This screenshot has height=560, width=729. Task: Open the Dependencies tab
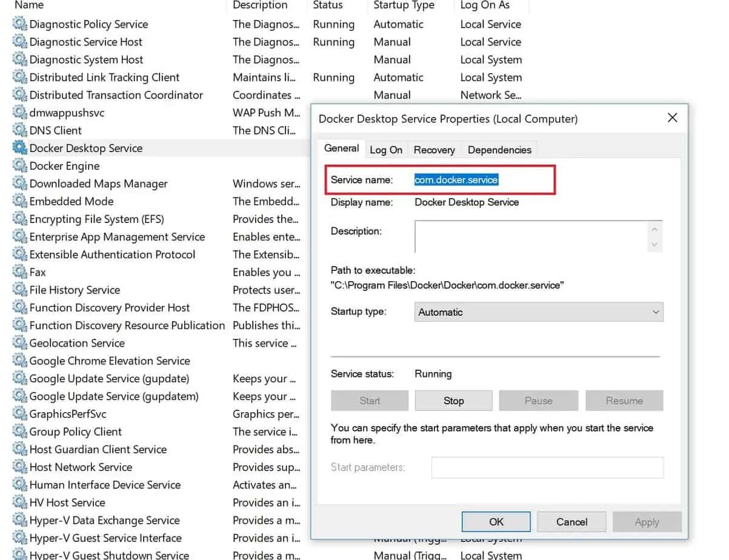pyautogui.click(x=499, y=149)
